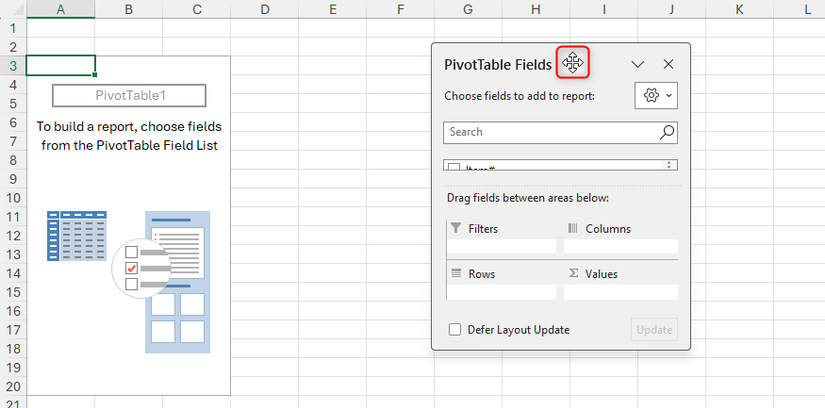Image resolution: width=825 pixels, height=408 pixels.
Task: Expand the Task Pane Options chevron
Action: [x=638, y=64]
